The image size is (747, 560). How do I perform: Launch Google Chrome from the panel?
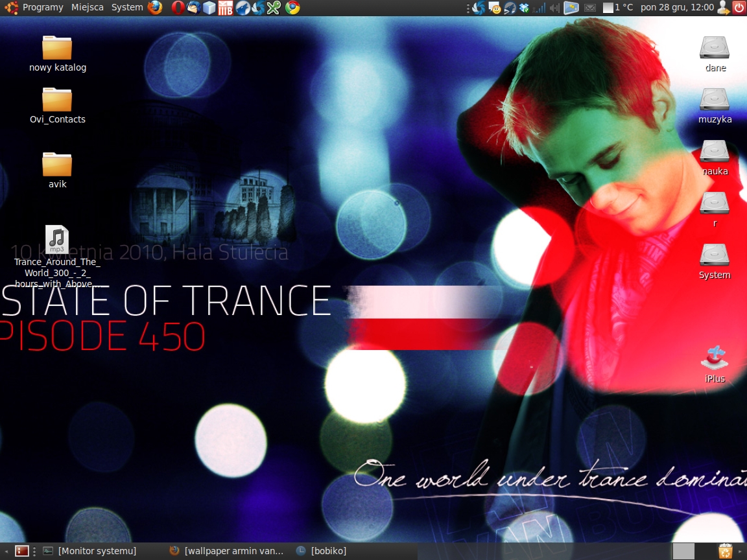292,8
